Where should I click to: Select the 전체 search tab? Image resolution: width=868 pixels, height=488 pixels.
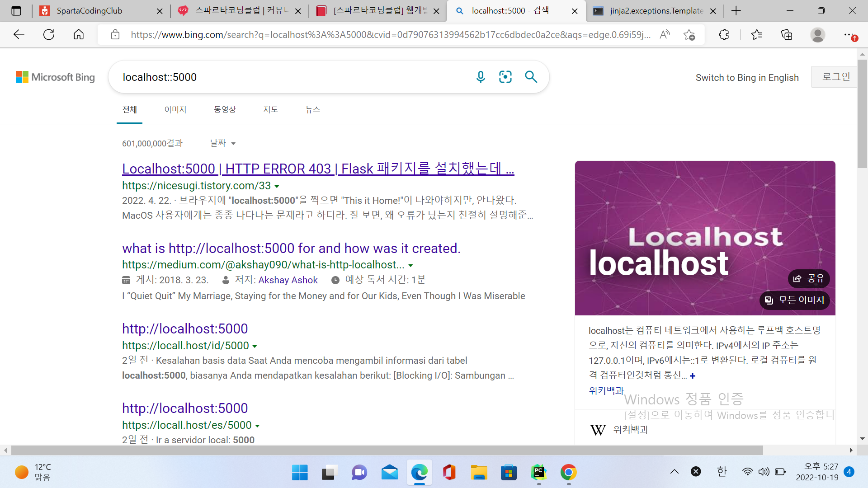[129, 110]
